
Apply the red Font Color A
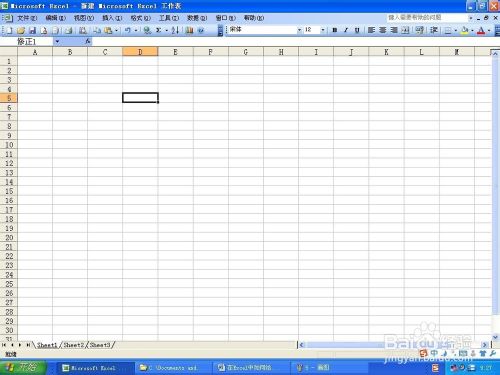coord(481,31)
